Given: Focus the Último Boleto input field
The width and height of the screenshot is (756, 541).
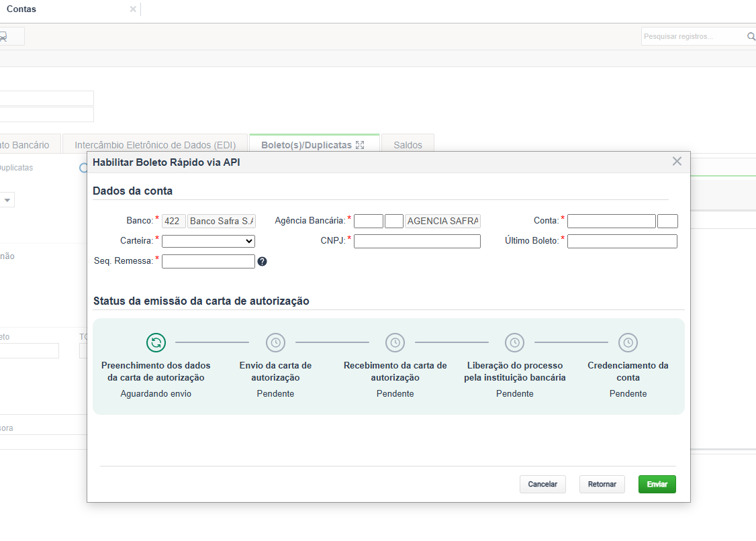Looking at the screenshot, I should click(x=622, y=241).
